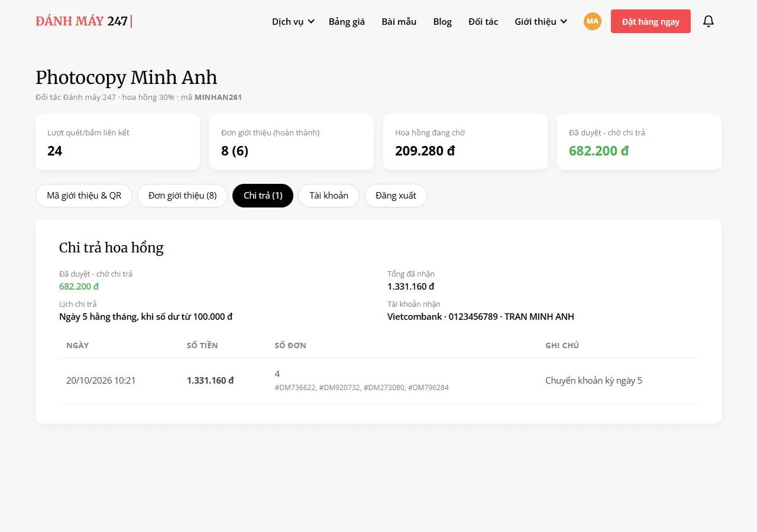Go to the ĐÁNH MÁY 247 logo home

point(84,21)
